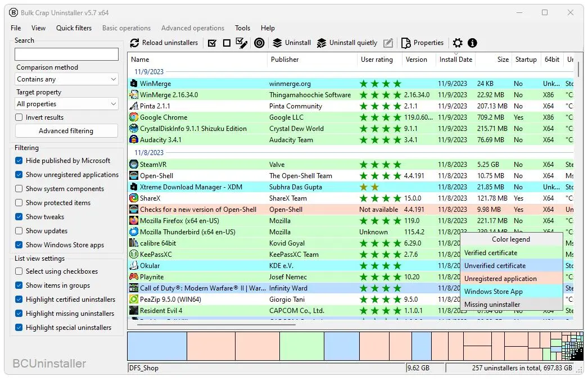The width and height of the screenshot is (588, 381).
Task: Enable Show protected items checkbox
Action: tap(19, 203)
